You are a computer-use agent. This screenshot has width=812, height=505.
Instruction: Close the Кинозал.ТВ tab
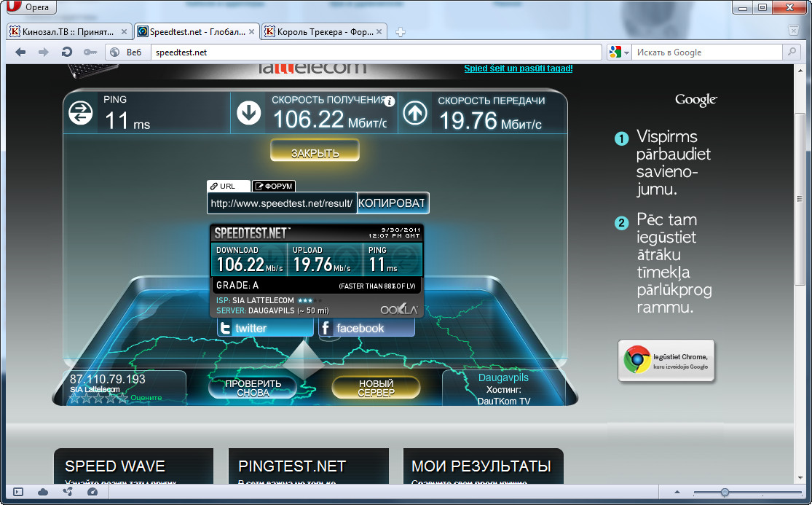(x=125, y=31)
